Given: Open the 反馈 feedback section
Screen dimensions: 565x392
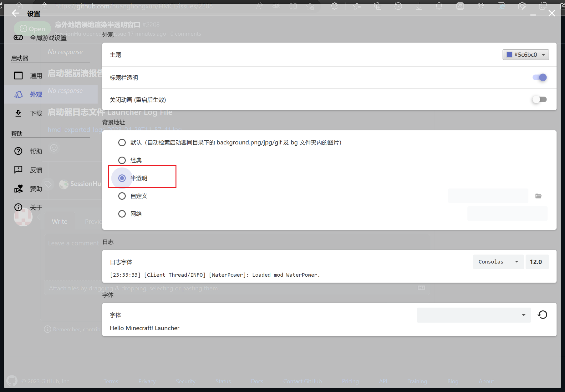Looking at the screenshot, I should point(35,169).
